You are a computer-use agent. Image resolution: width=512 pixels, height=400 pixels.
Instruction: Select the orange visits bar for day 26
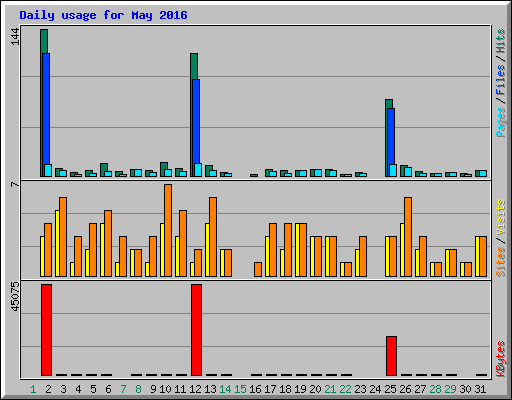pos(408,237)
